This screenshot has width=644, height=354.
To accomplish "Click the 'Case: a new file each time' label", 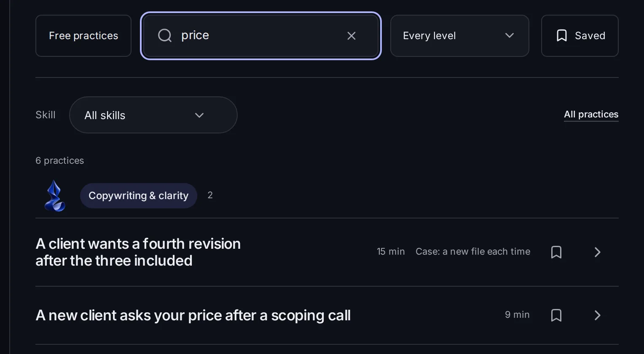I will pos(473,252).
